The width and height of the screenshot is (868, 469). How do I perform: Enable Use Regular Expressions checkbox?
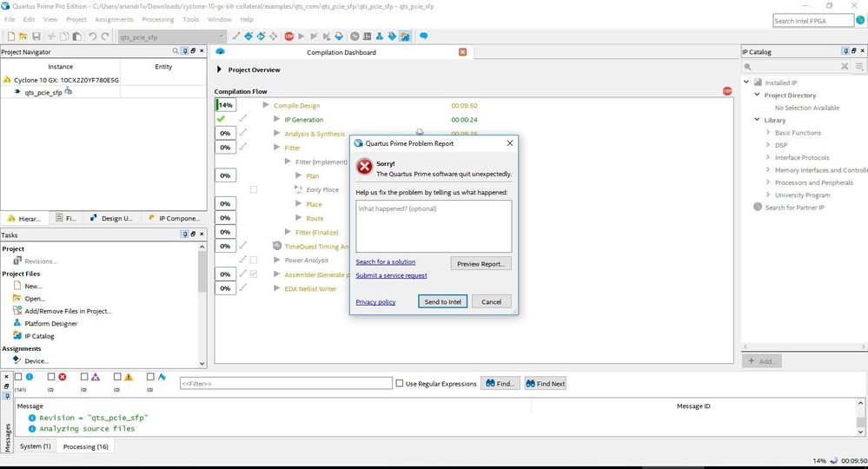tap(400, 383)
